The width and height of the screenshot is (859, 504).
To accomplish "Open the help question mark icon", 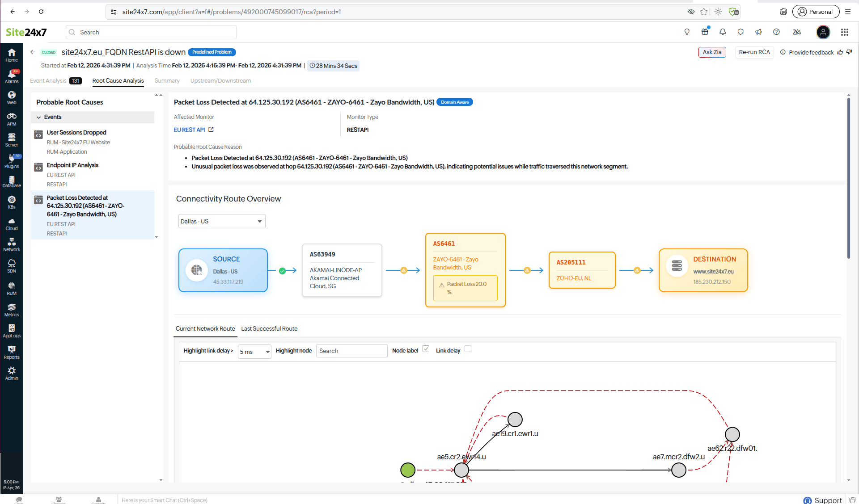I will (x=776, y=32).
